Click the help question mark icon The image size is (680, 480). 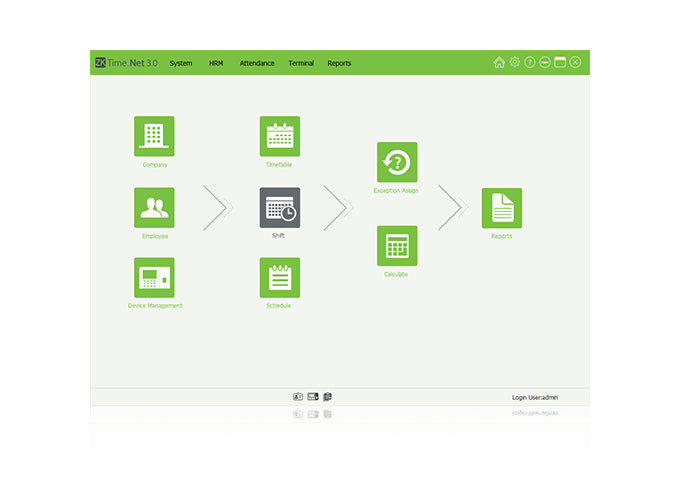pyautogui.click(x=530, y=62)
